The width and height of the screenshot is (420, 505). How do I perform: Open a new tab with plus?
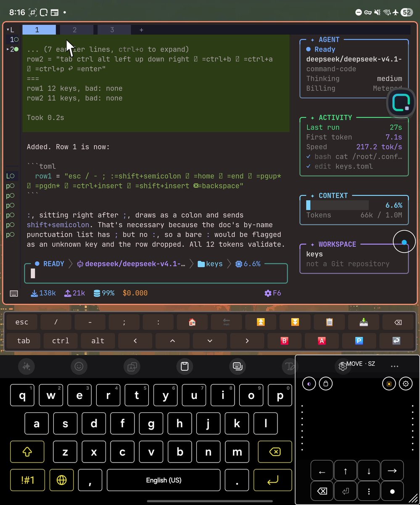coord(141,30)
